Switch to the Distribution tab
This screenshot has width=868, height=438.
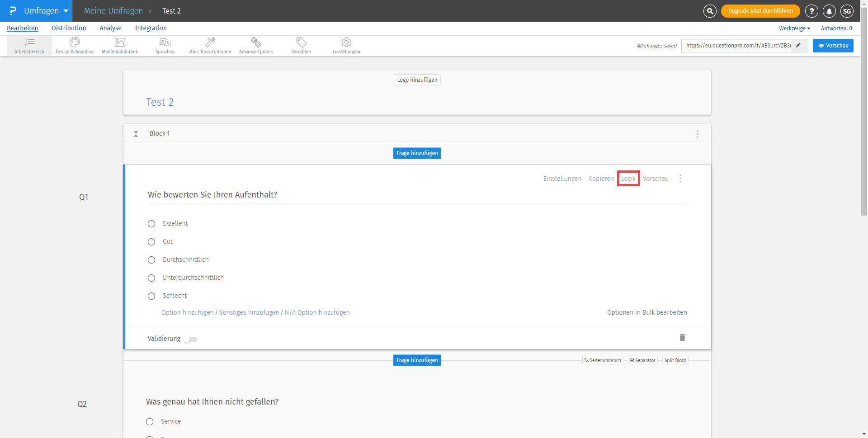69,28
